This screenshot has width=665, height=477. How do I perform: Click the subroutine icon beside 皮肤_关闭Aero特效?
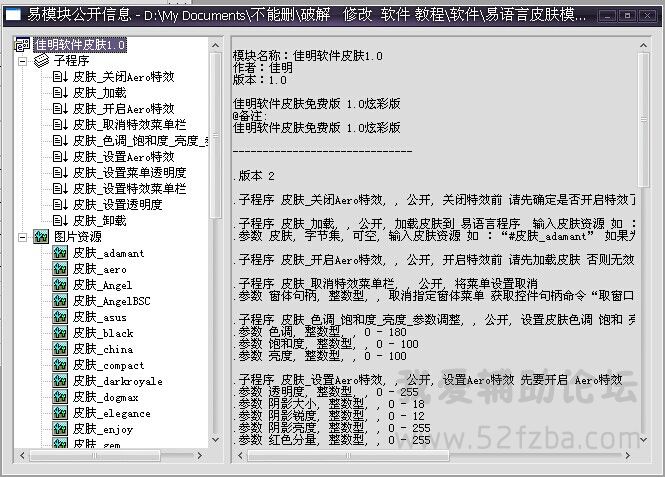(x=60, y=77)
